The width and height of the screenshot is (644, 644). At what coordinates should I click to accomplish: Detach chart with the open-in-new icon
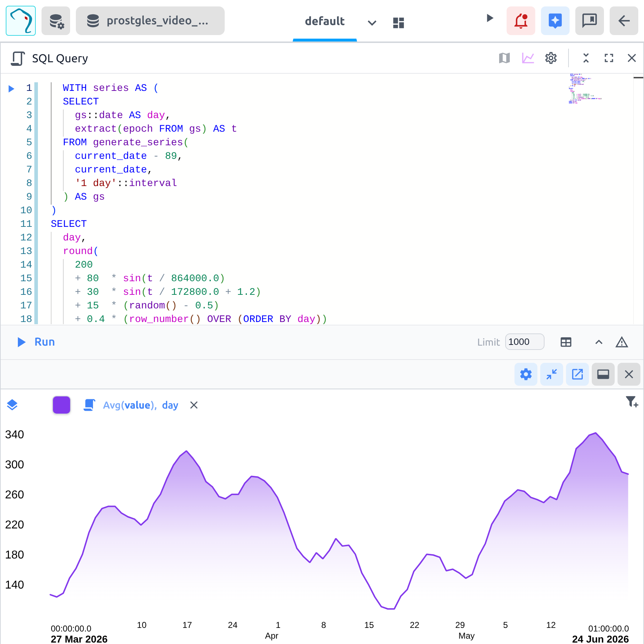tap(577, 374)
